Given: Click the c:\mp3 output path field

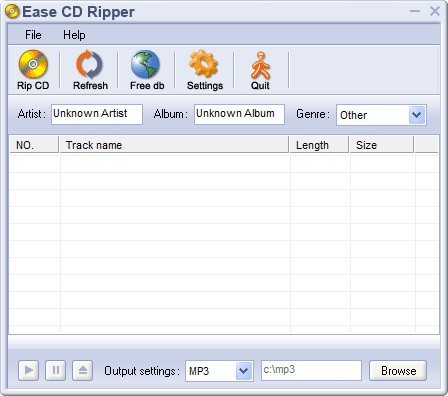Looking at the screenshot, I should point(312,370).
